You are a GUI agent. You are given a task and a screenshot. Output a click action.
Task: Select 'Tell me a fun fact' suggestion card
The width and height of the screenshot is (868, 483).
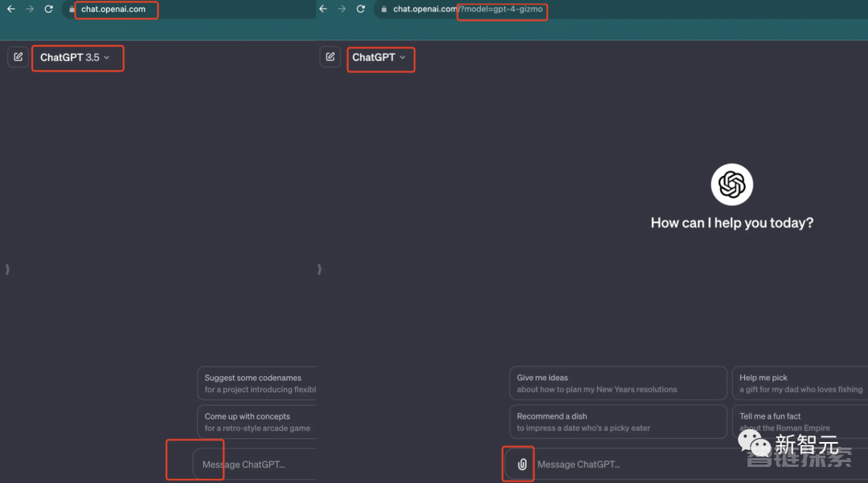pos(800,422)
